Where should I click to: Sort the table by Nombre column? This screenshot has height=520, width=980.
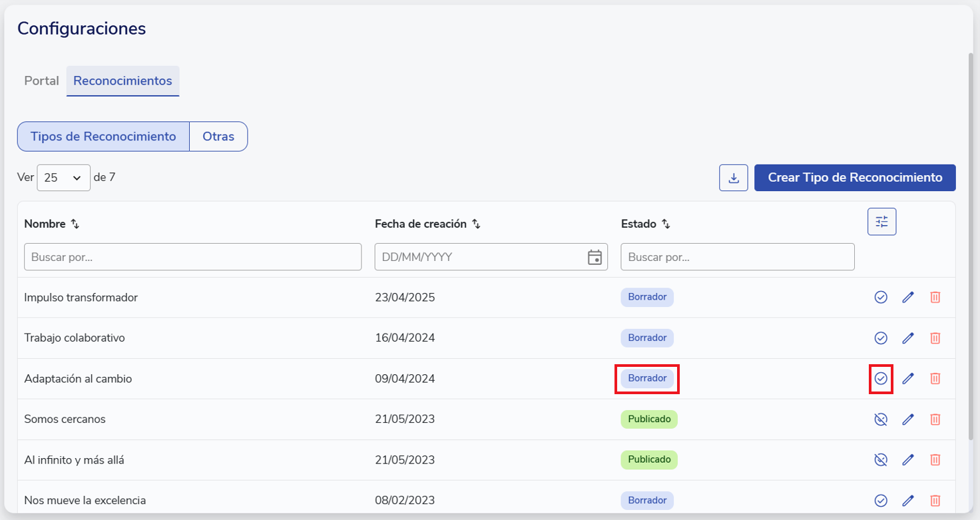(75, 224)
